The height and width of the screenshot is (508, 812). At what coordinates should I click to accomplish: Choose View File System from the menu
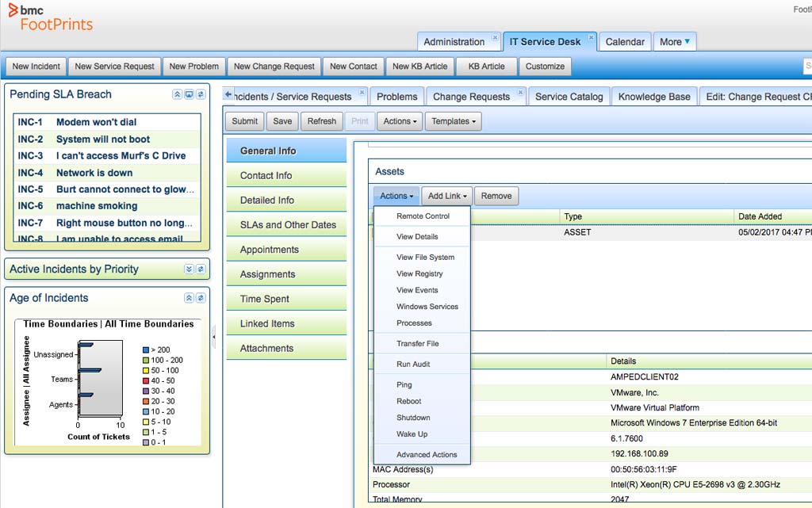click(x=422, y=257)
